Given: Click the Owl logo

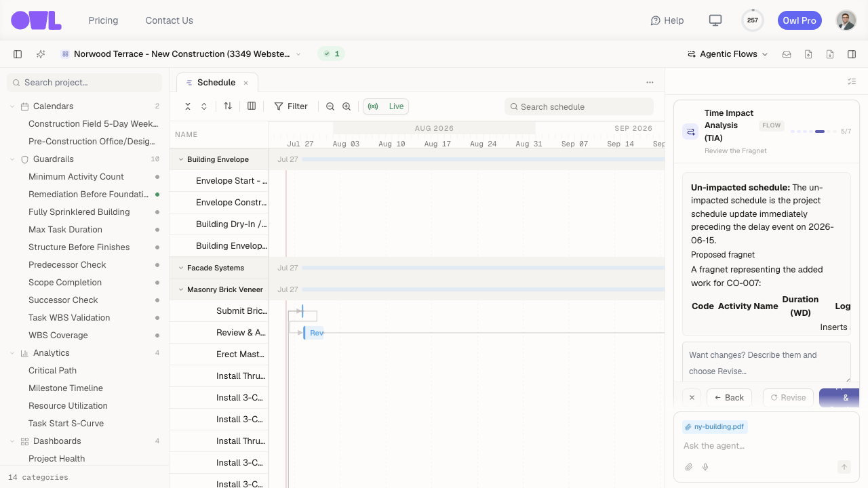Looking at the screenshot, I should (36, 20).
